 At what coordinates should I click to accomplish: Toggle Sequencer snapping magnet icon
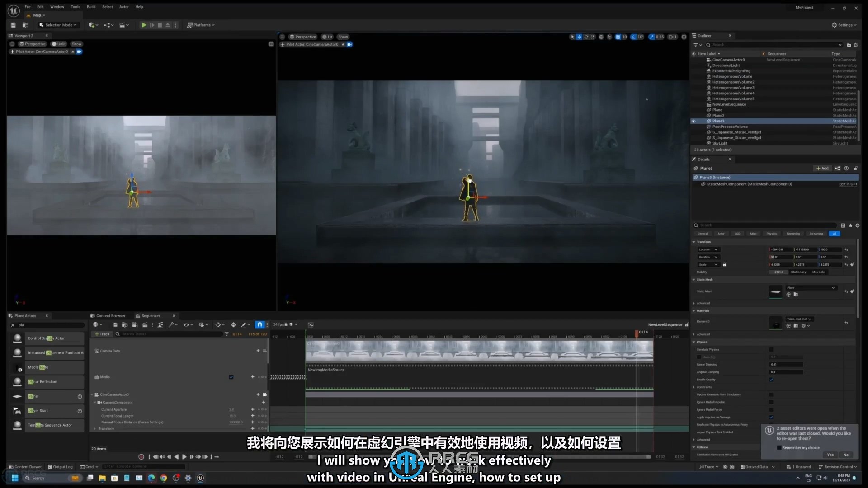tap(259, 324)
